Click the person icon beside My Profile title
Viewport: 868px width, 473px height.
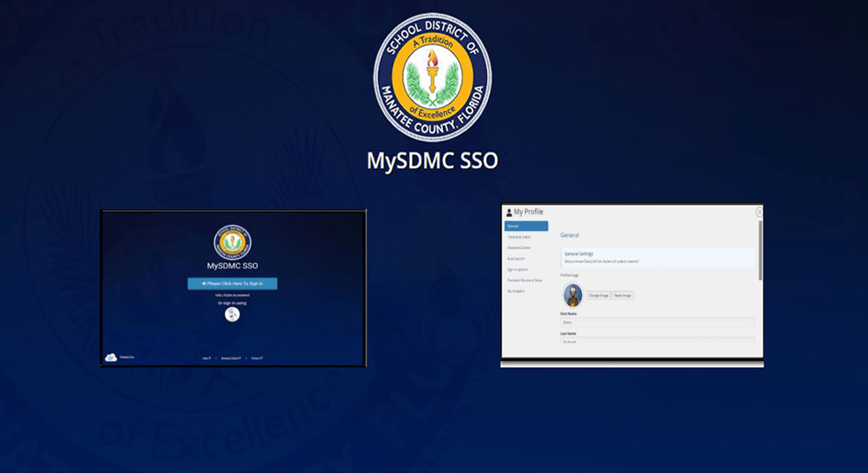pos(508,212)
